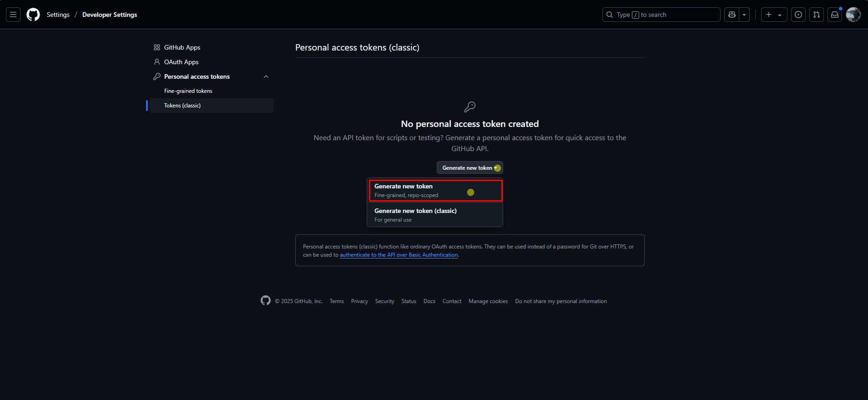
Task: Open Copilot chat icon
Action: [732, 15]
